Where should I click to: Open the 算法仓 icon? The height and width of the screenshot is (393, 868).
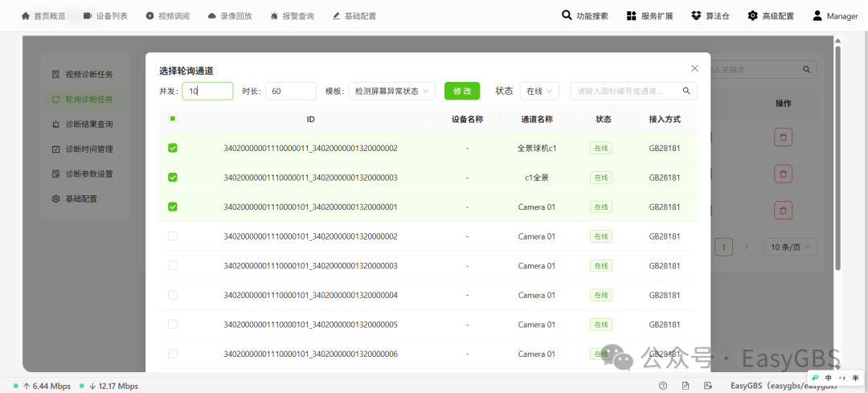coord(696,15)
